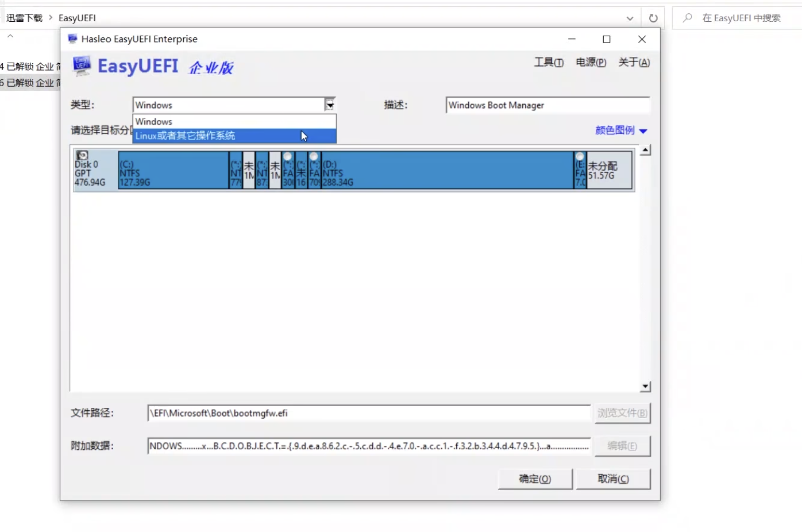Select the radio button on the FA 30 partition
Viewport: 802px width, 532px height.
tap(288, 156)
